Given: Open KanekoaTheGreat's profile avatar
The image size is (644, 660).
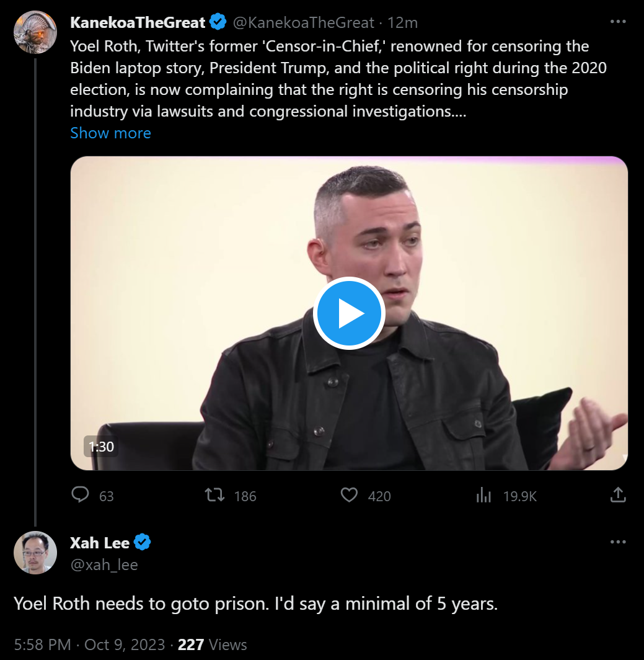Looking at the screenshot, I should pos(35,32).
